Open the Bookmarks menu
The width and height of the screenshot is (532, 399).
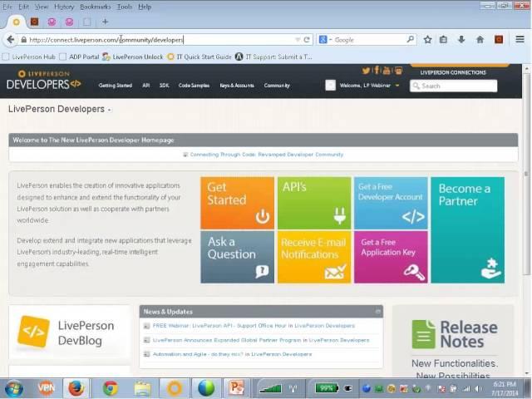pyautogui.click(x=96, y=7)
